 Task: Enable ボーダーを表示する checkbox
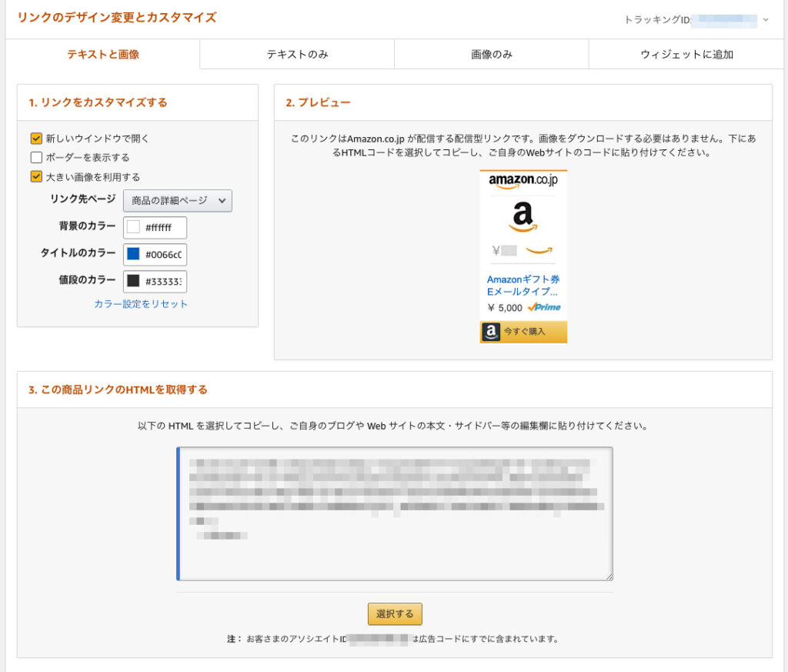tap(36, 157)
